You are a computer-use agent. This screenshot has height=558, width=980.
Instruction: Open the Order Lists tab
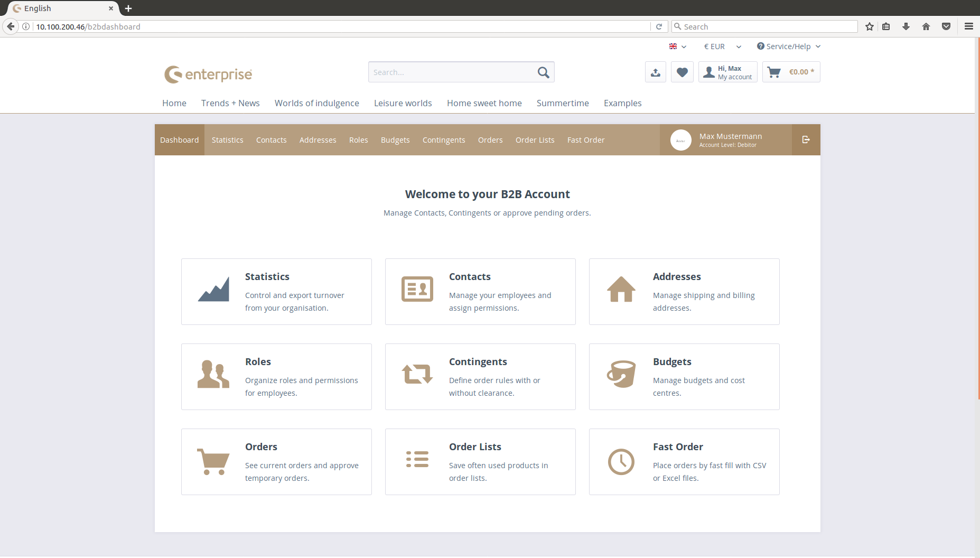click(535, 140)
